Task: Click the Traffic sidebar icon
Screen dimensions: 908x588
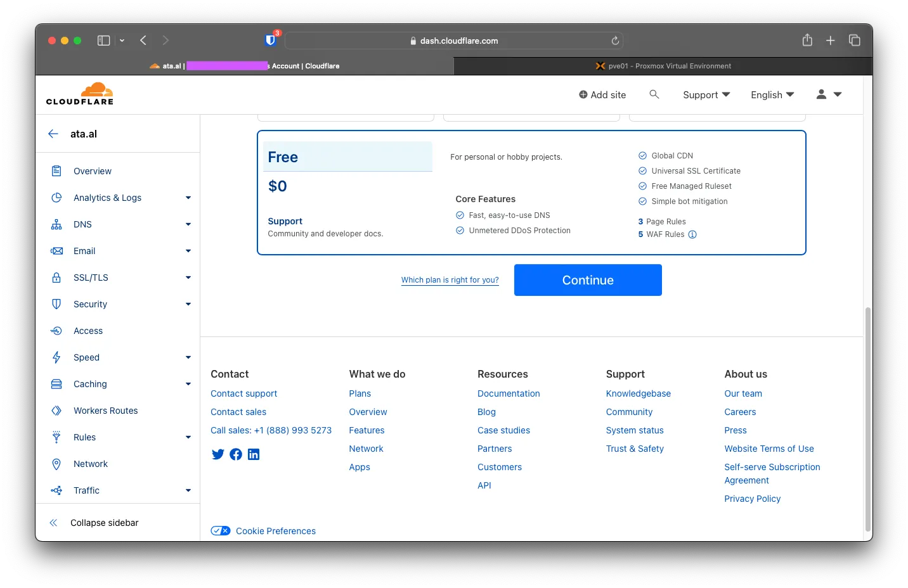Action: coord(56,490)
